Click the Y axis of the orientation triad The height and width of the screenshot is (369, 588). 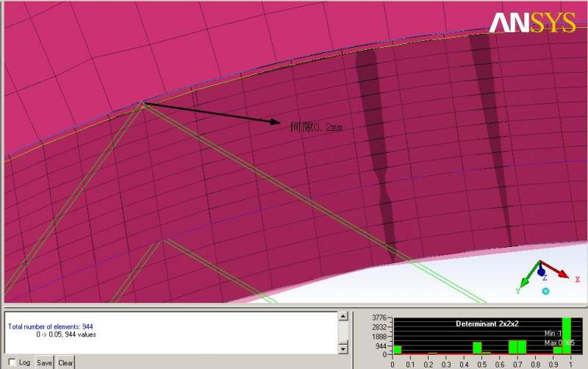pos(530,274)
